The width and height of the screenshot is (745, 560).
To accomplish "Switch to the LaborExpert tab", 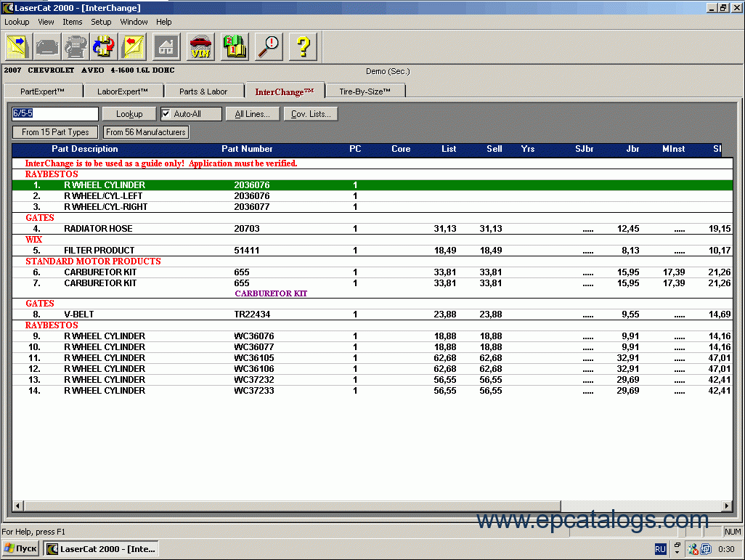I will click(123, 92).
